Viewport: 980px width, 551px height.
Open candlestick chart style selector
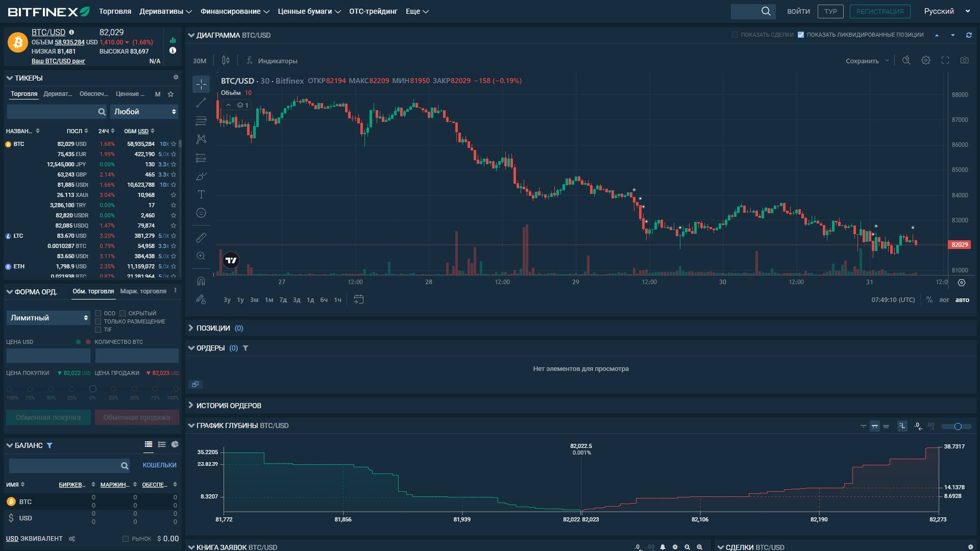(226, 61)
